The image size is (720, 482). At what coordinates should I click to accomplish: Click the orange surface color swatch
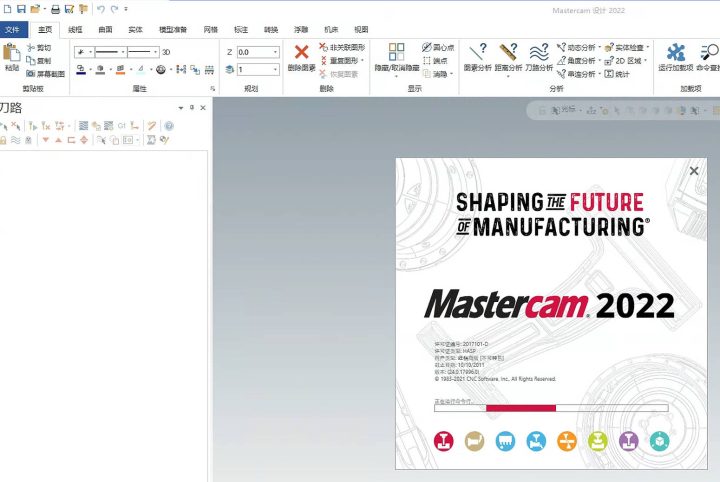[x=121, y=70]
